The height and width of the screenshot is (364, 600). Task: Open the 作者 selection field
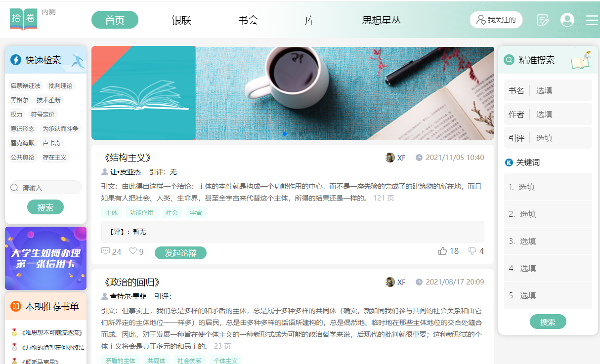click(548, 114)
